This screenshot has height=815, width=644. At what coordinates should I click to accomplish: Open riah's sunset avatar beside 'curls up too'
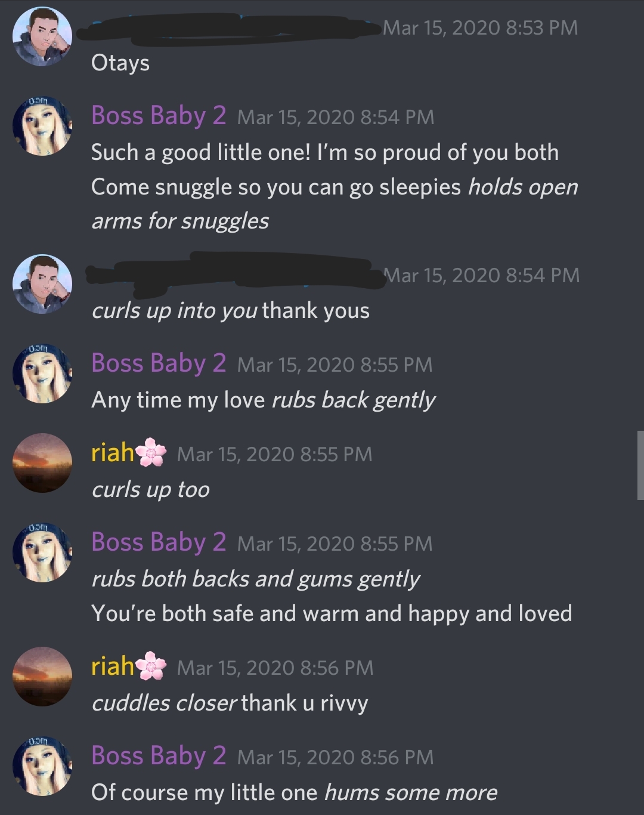pos(42,463)
